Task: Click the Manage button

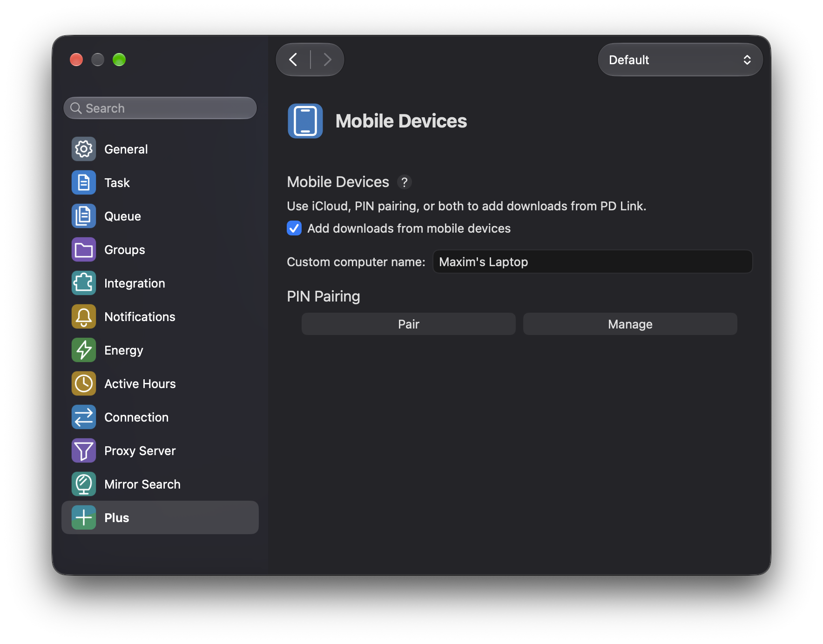Action: coord(630,324)
